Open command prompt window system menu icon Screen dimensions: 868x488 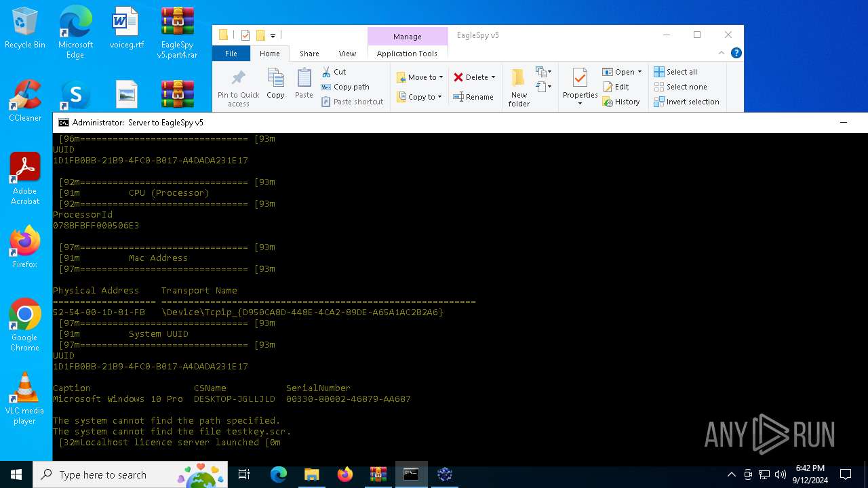(63, 123)
